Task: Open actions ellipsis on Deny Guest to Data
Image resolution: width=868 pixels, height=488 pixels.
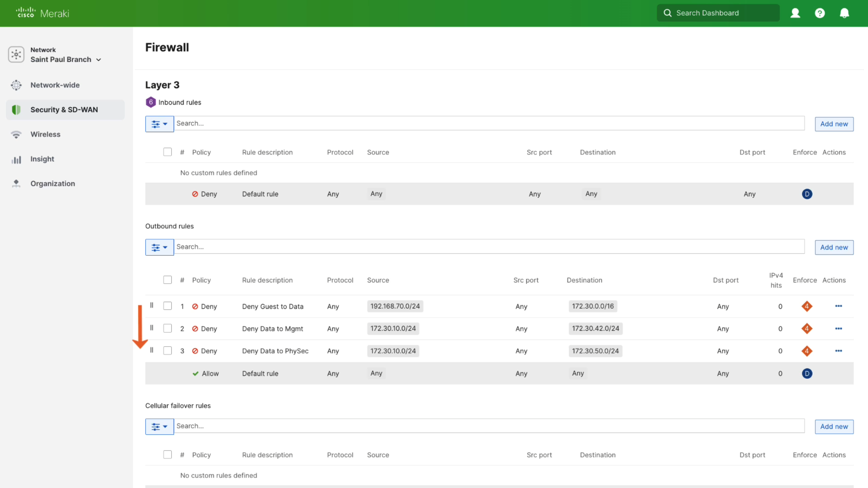Action: [x=839, y=306]
